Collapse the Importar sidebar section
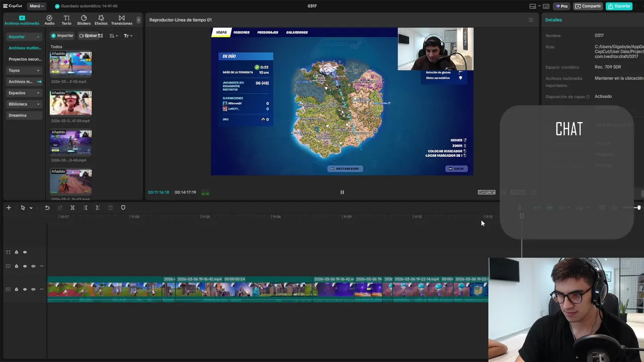The height and width of the screenshot is (362, 644). click(24, 37)
